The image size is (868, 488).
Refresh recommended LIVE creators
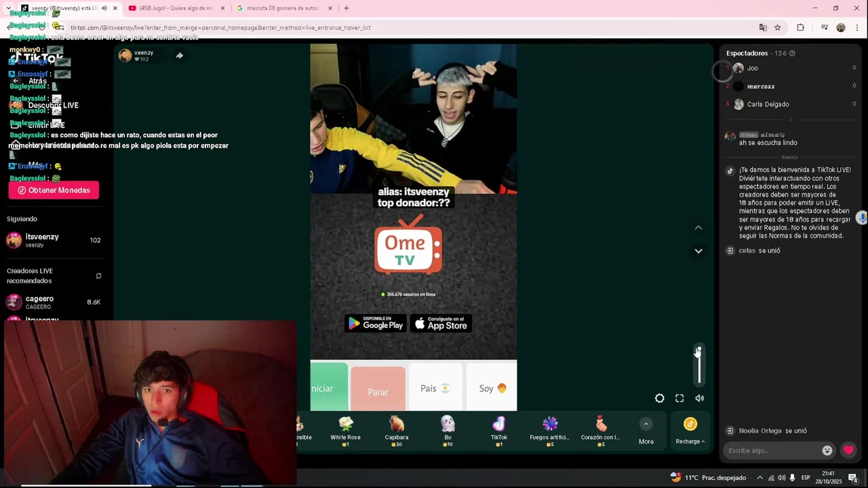[x=98, y=276]
